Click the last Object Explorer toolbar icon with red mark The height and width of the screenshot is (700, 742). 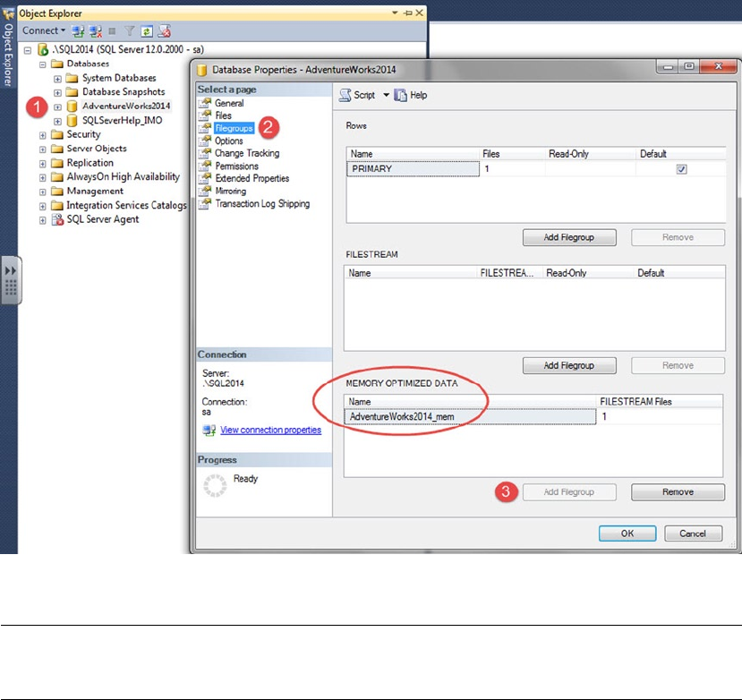[x=164, y=31]
